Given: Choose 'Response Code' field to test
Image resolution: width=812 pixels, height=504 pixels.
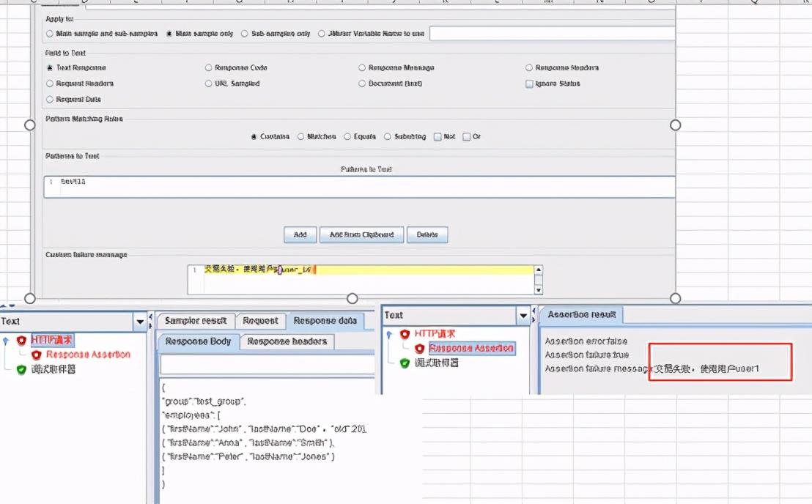Looking at the screenshot, I should 208,68.
